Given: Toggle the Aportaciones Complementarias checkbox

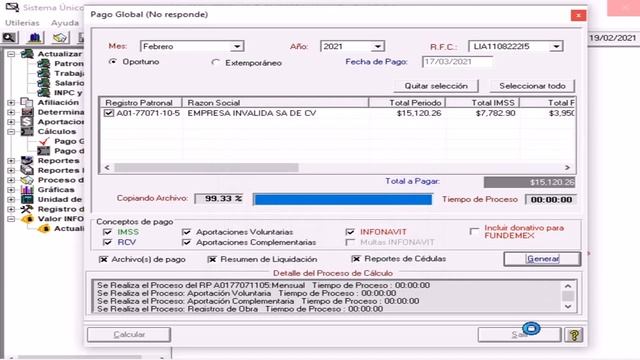Looking at the screenshot, I should click(x=187, y=242).
